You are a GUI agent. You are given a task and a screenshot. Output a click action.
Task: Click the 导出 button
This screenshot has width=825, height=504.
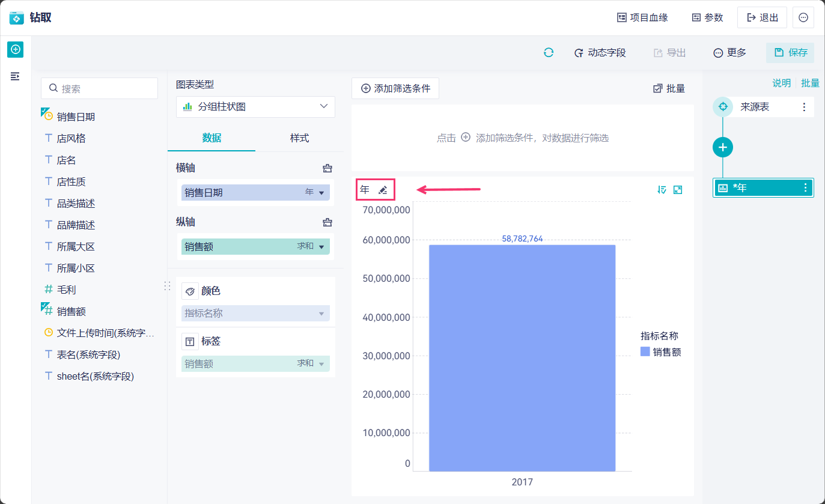(669, 52)
